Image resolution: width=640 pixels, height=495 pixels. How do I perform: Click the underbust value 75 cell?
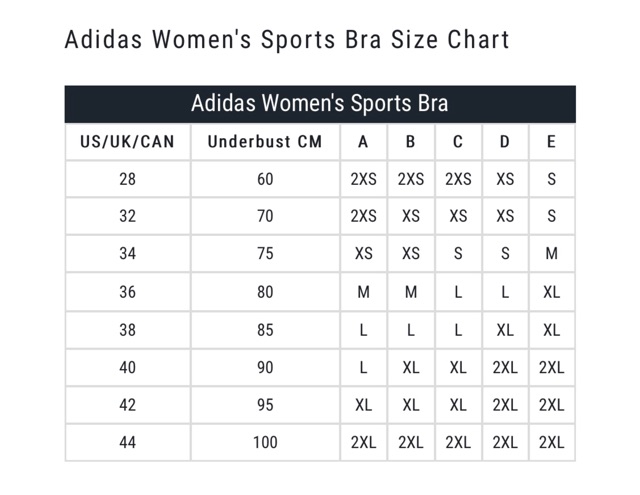265,254
